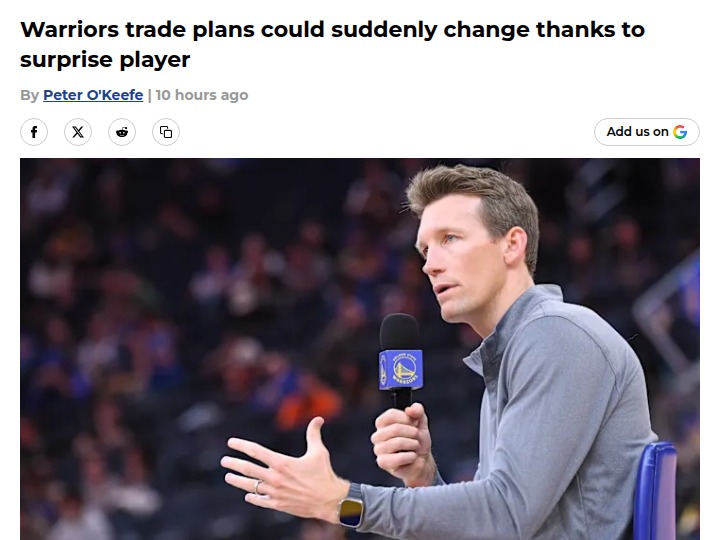Viewport: 720px width, 540px height.
Task: Share the article on Facebook
Action: [x=34, y=132]
